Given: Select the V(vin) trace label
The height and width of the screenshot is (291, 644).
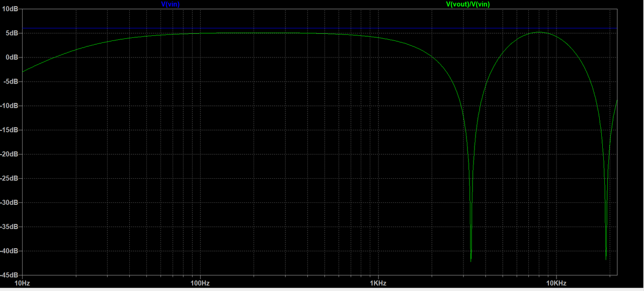Looking at the screenshot, I should (x=170, y=4).
